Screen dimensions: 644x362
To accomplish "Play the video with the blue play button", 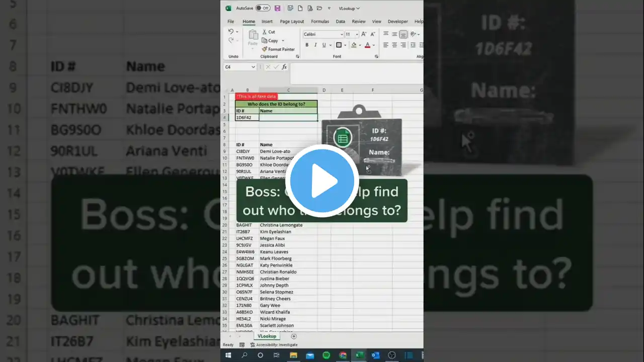I will 322,181.
